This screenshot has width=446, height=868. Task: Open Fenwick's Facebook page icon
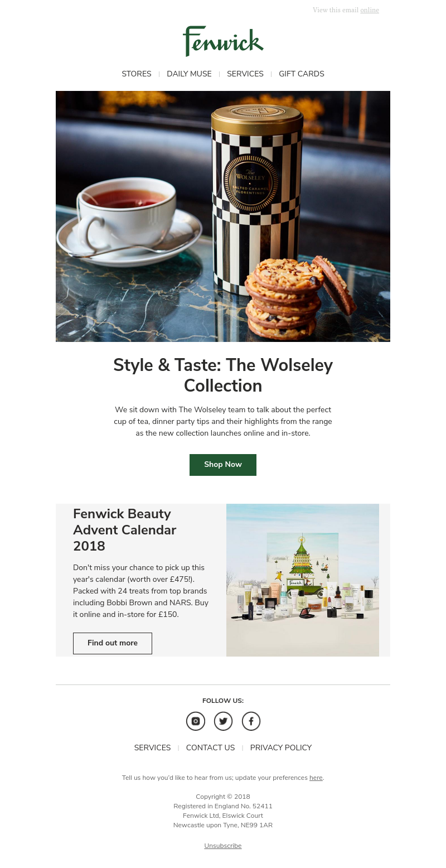251,721
